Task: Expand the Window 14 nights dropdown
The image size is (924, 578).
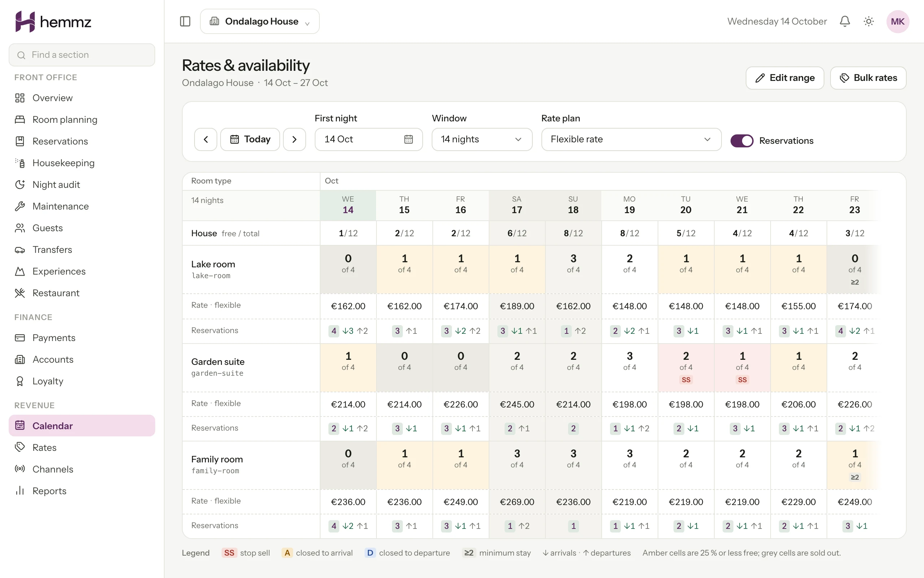Action: click(482, 139)
